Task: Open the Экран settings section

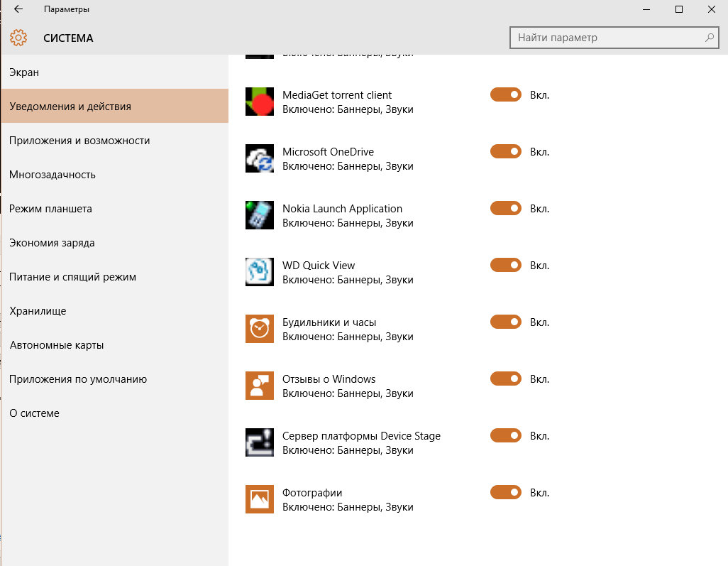Action: [115, 72]
